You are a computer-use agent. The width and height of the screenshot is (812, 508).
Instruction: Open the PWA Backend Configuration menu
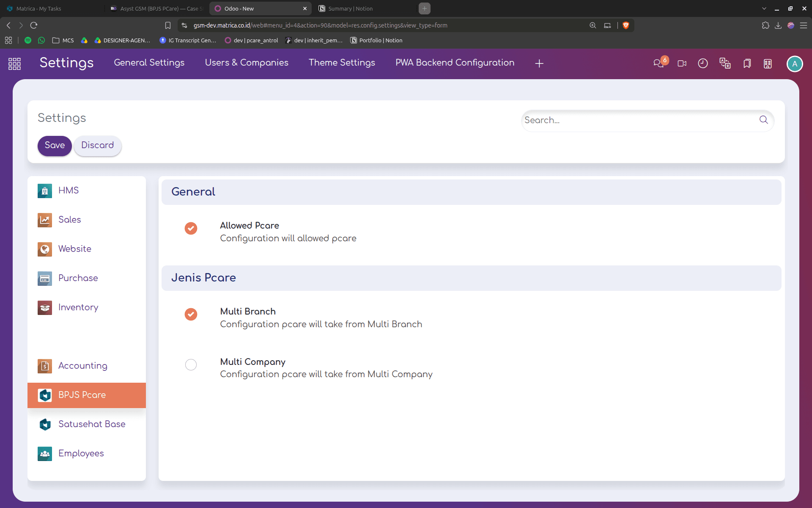pyautogui.click(x=455, y=63)
